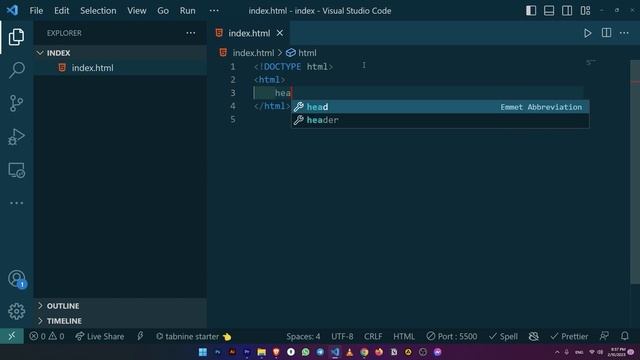The width and height of the screenshot is (640, 360).
Task: Select index.html in Explorer tree
Action: tap(121, 68)
